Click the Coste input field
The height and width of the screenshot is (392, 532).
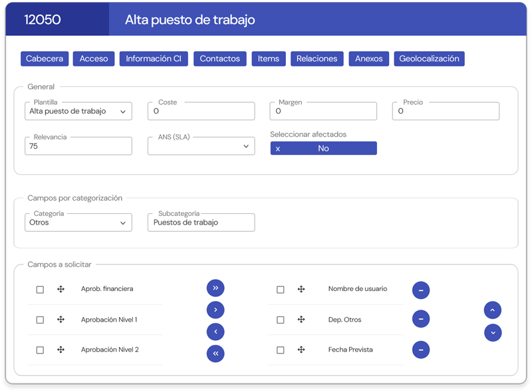tap(201, 111)
